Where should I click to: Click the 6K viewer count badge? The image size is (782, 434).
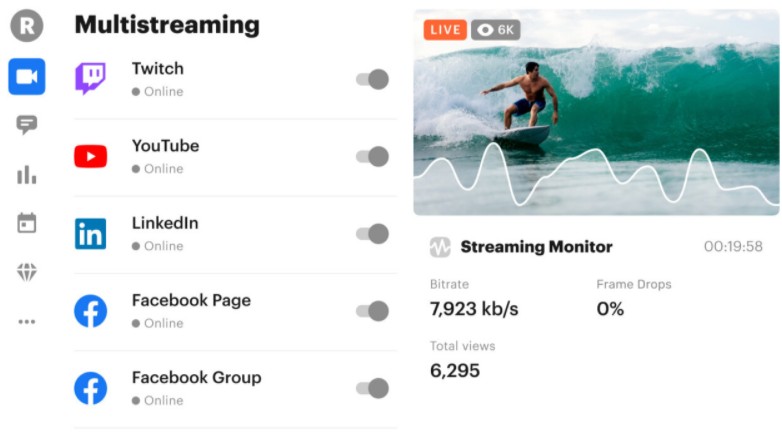coord(496,30)
